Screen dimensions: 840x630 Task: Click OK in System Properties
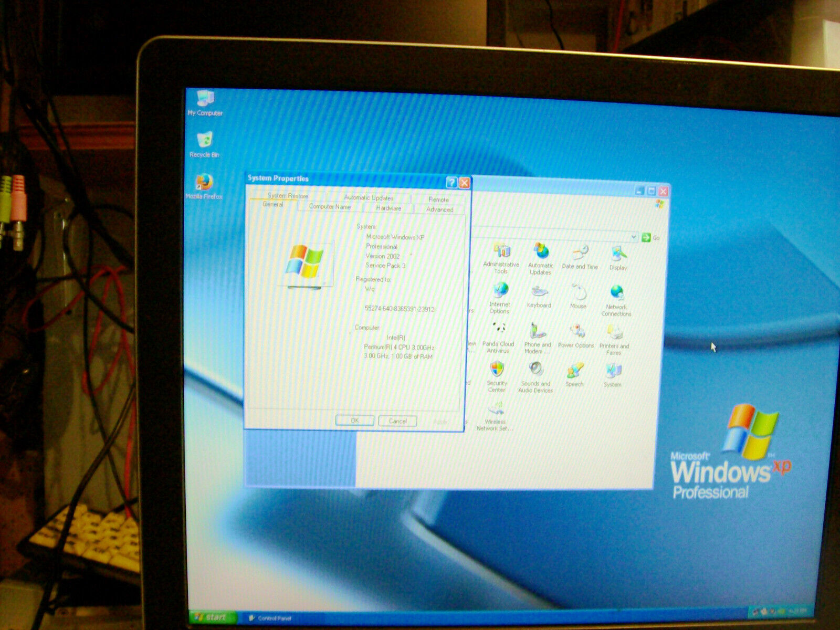pyautogui.click(x=355, y=421)
